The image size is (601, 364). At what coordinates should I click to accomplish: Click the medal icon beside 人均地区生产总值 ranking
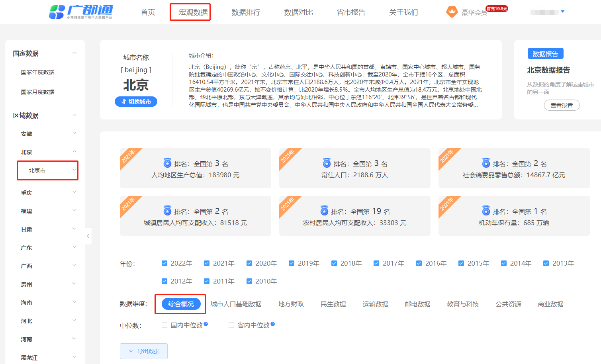pyautogui.click(x=168, y=163)
